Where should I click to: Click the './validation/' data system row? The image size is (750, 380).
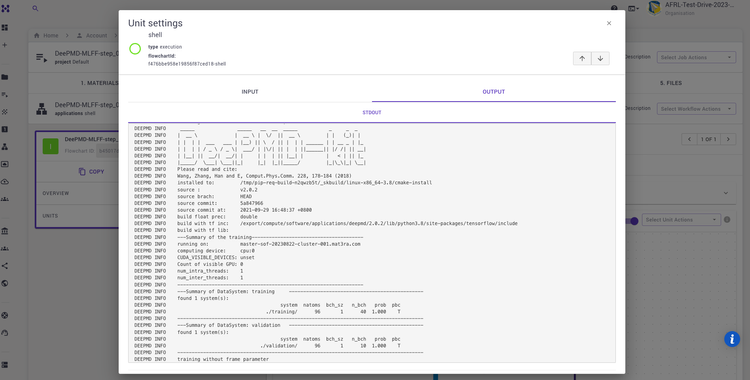[x=331, y=346]
